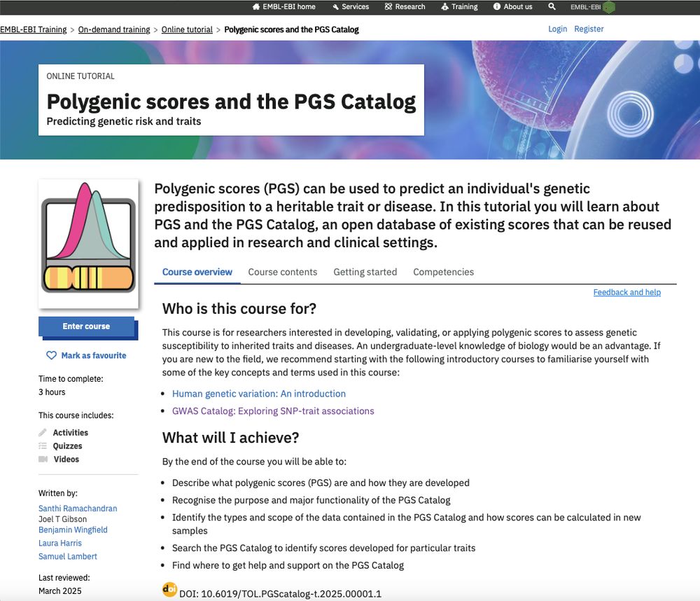Click the ONLINE TUTORIAL label
Screen dimensions: 700x601
tap(80, 76)
